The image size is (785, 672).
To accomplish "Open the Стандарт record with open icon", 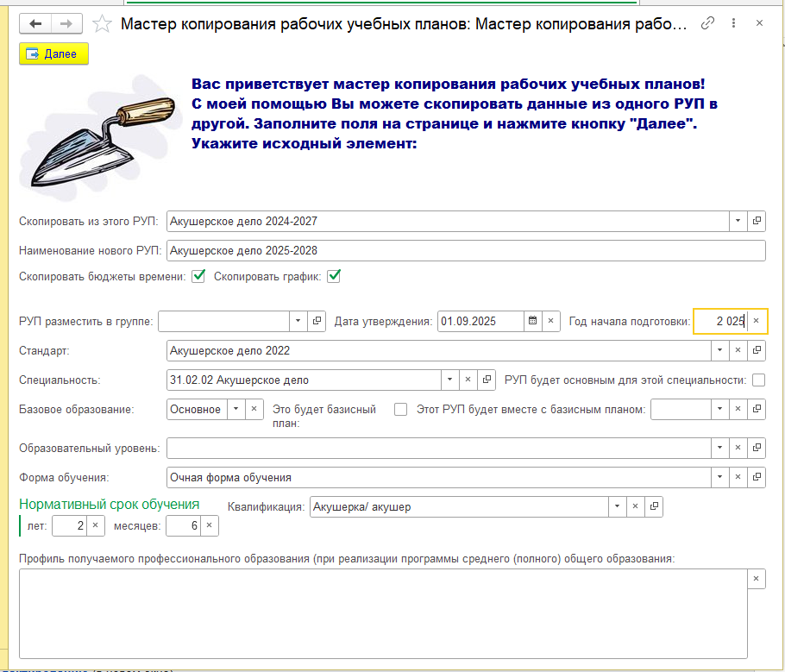I will tap(757, 351).
